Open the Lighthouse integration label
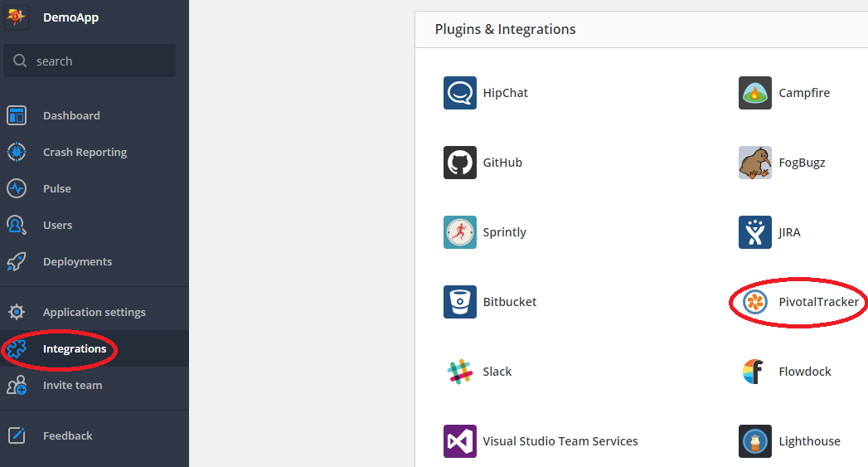 click(x=809, y=441)
